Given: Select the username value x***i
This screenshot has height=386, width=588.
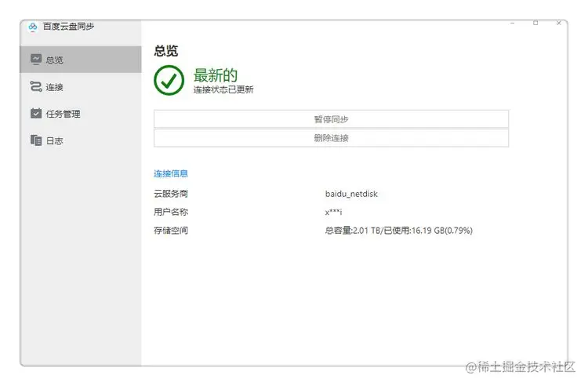Looking at the screenshot, I should point(333,213).
